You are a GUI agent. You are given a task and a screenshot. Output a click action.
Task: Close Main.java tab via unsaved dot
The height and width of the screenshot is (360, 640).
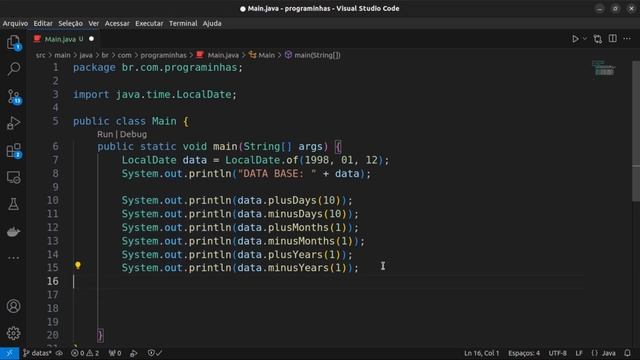pos(91,39)
